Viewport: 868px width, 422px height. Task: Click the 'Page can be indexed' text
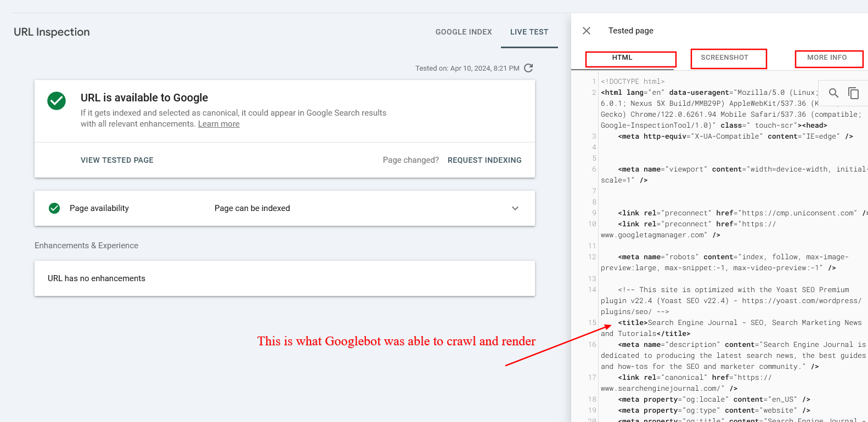[x=252, y=208]
